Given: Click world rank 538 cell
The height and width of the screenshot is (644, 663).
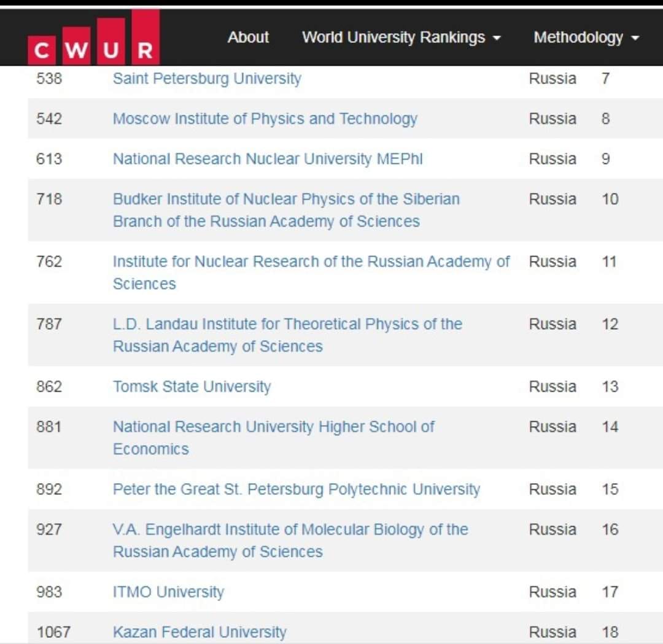Looking at the screenshot, I should point(49,79).
